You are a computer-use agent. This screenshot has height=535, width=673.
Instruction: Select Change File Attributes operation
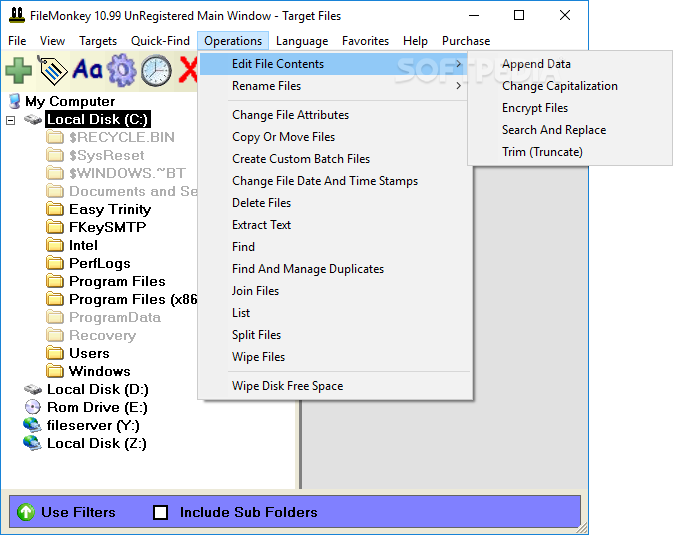pos(335,115)
